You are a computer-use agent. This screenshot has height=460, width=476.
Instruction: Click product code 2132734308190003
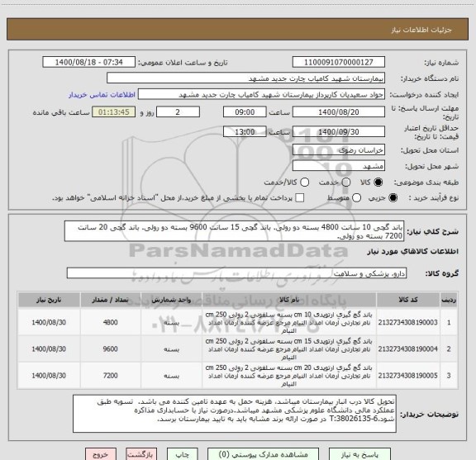(x=407, y=322)
